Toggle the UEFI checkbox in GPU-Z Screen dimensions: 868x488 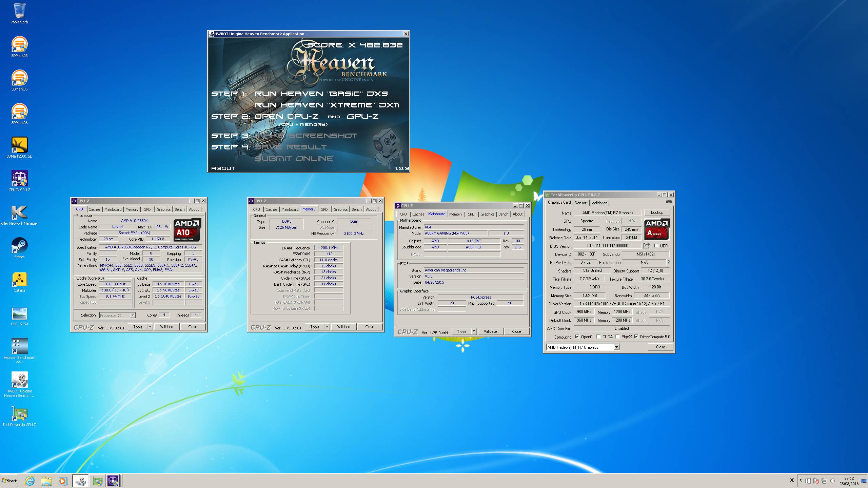[656, 246]
